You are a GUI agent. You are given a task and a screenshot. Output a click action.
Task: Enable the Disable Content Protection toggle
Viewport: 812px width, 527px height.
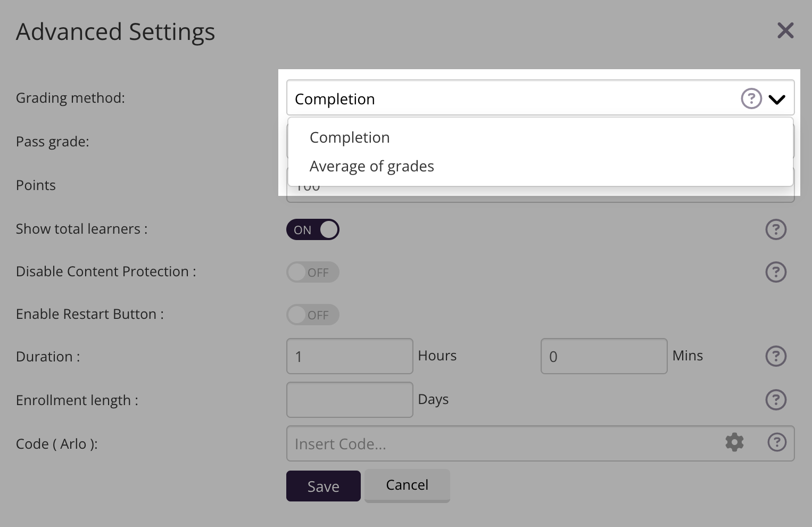pos(313,272)
